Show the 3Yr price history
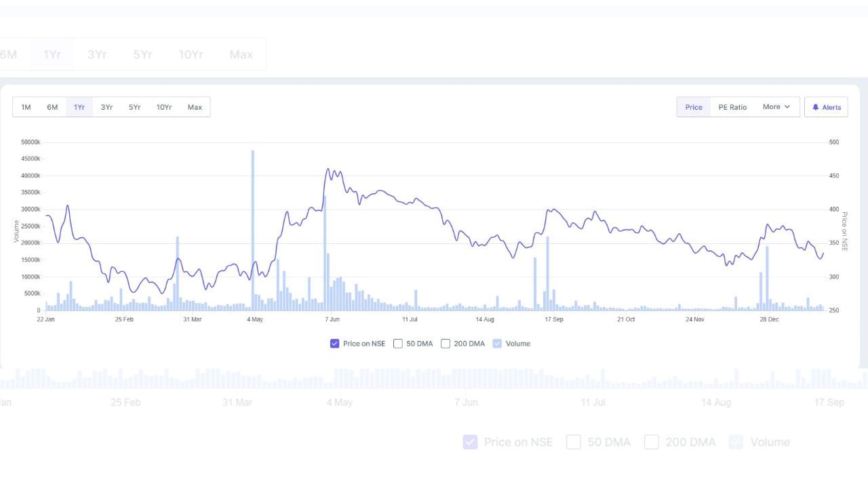 coord(106,107)
